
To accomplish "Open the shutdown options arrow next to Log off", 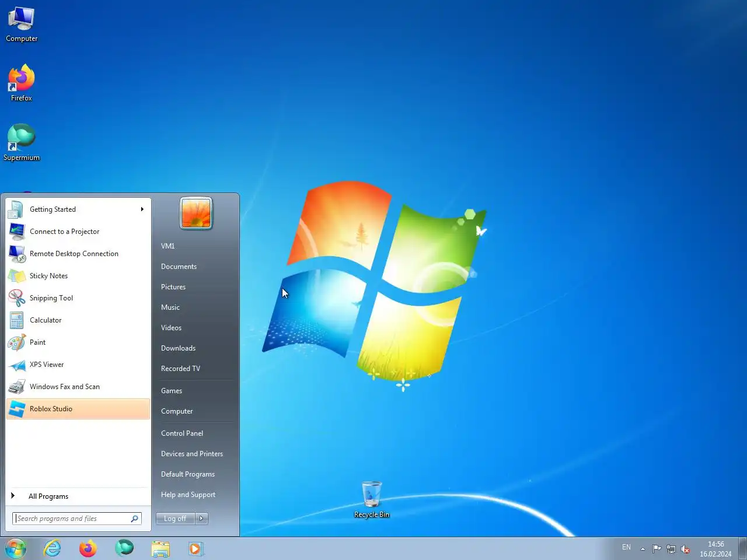I will (x=201, y=519).
